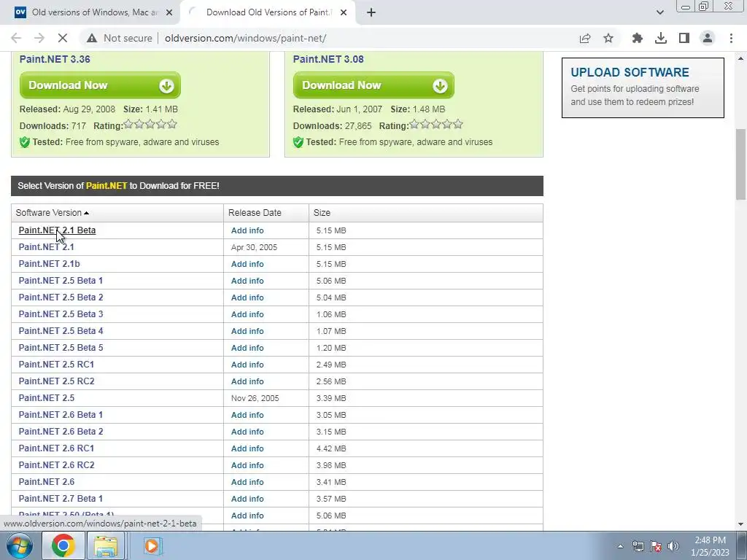747x560 pixels.
Task: Open the Chrome three-dot menu
Action: click(731, 38)
